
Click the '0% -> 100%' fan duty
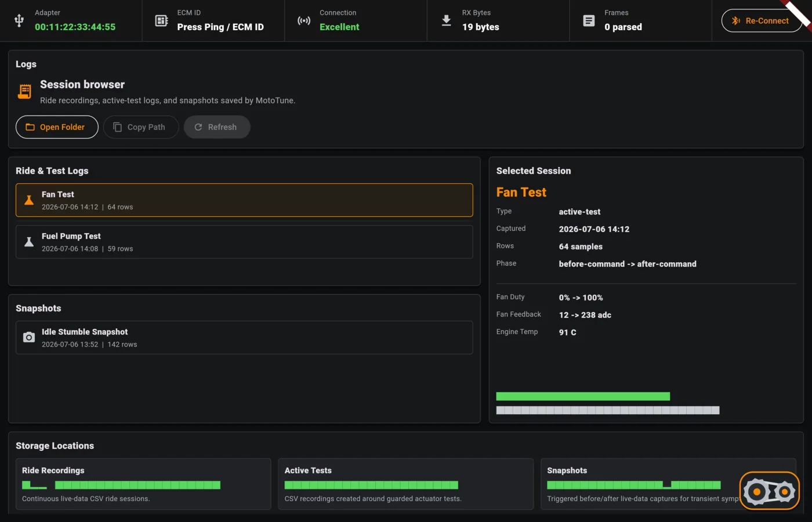coord(581,298)
